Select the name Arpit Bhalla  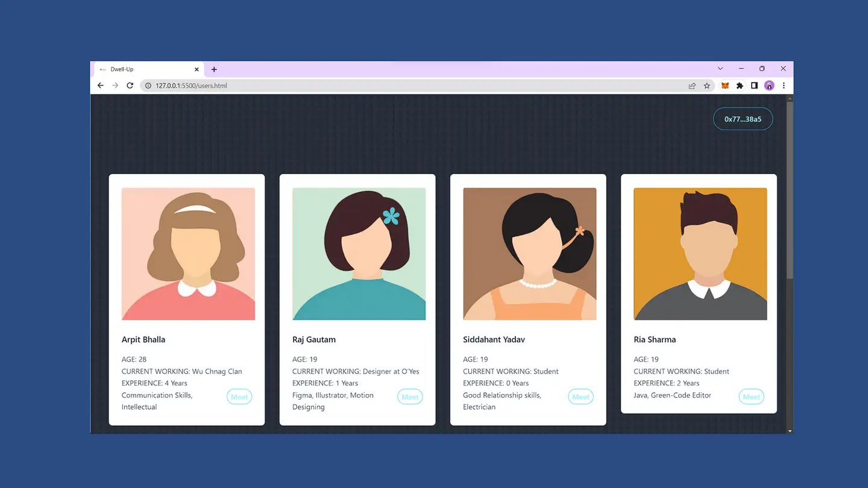point(143,340)
